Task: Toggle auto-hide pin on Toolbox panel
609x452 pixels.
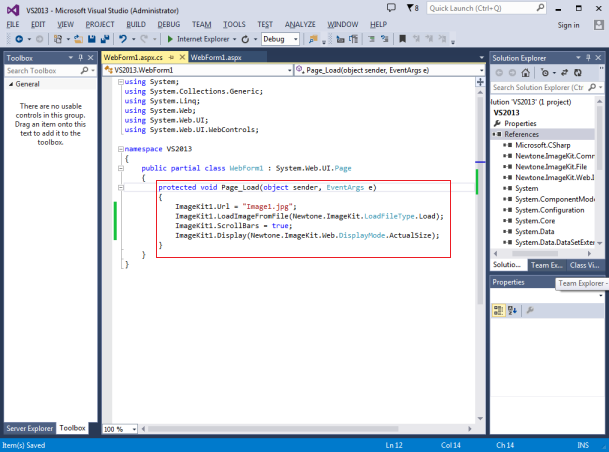Action: [81, 57]
